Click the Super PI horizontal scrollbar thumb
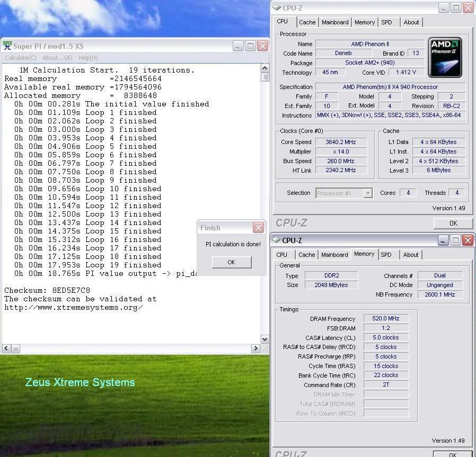476x457 pixels. (x=15, y=349)
